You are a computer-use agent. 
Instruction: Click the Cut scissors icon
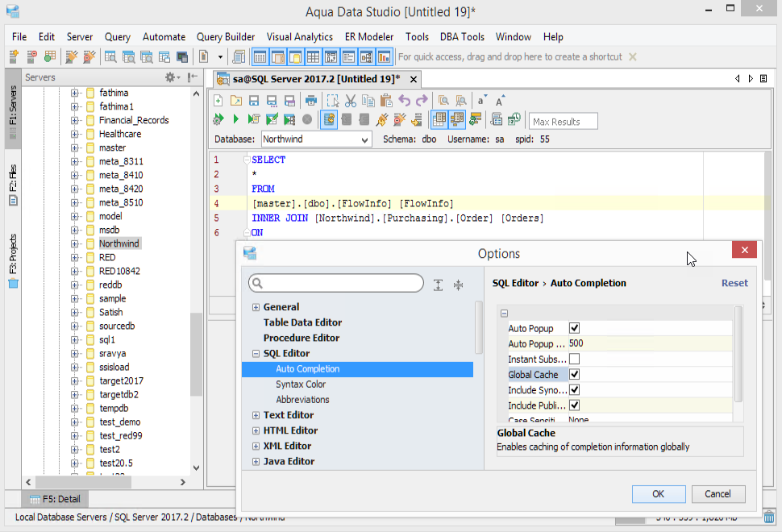[350, 101]
